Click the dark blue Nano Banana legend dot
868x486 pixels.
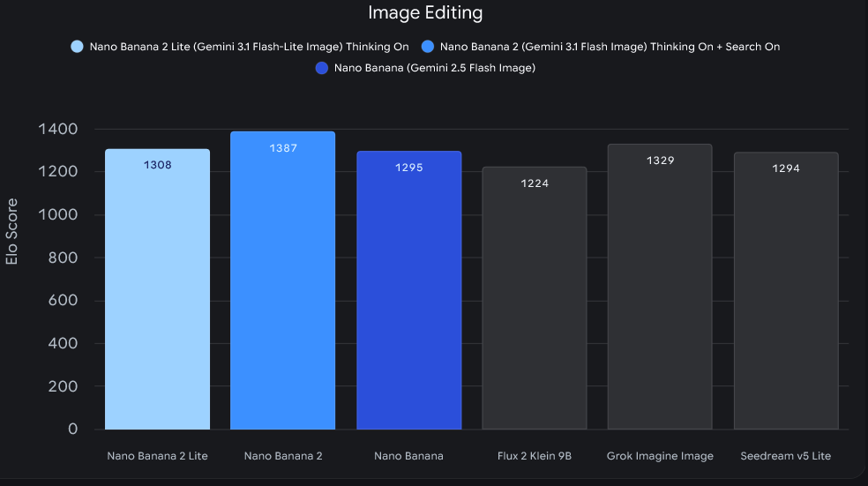(322, 68)
